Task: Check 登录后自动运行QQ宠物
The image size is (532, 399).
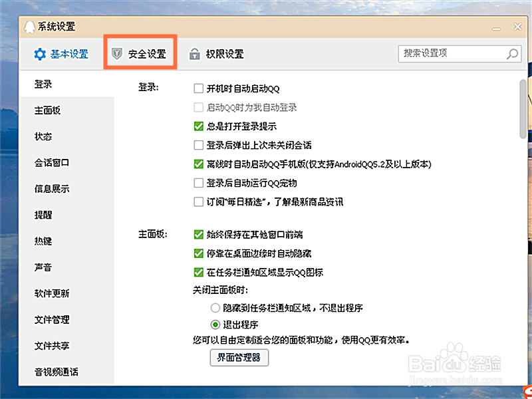Action: point(198,183)
